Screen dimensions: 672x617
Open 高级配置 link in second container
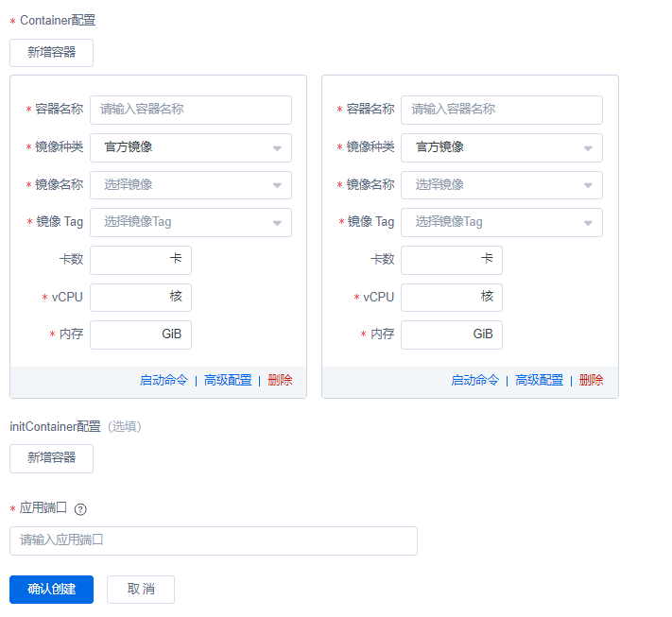click(539, 381)
